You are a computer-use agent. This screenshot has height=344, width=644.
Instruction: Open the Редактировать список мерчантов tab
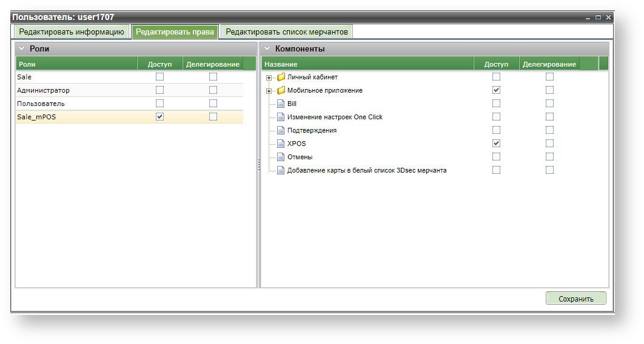[x=286, y=32]
